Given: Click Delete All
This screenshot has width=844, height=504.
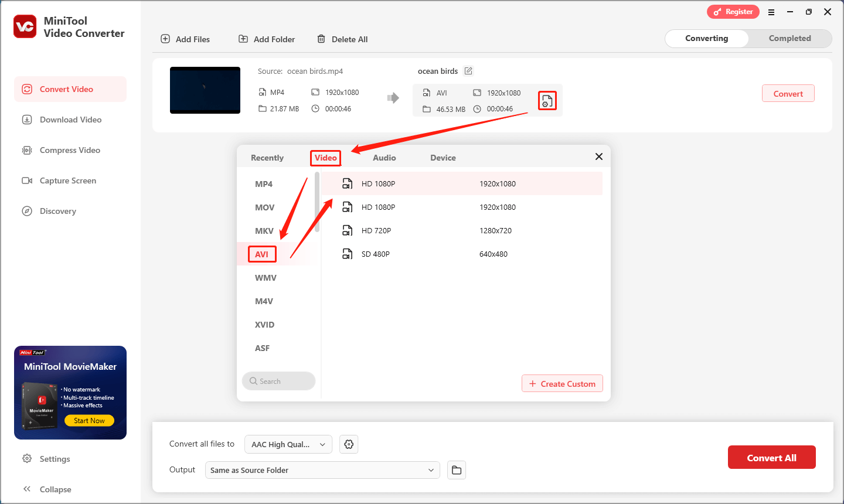Looking at the screenshot, I should point(343,39).
